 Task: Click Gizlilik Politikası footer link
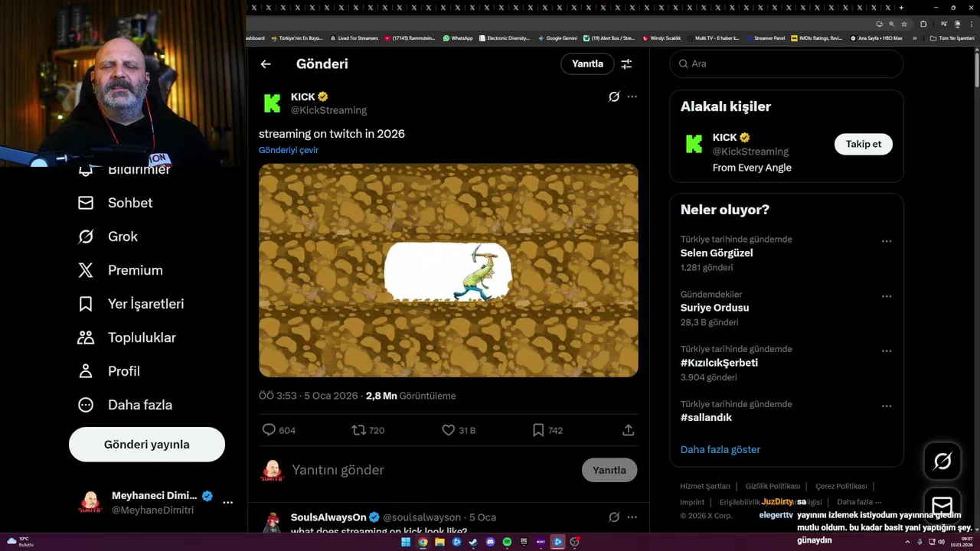(x=773, y=487)
